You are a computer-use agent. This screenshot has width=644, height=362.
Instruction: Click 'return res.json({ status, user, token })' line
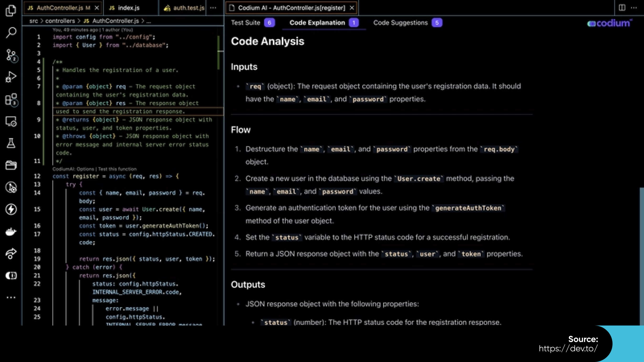(x=147, y=259)
